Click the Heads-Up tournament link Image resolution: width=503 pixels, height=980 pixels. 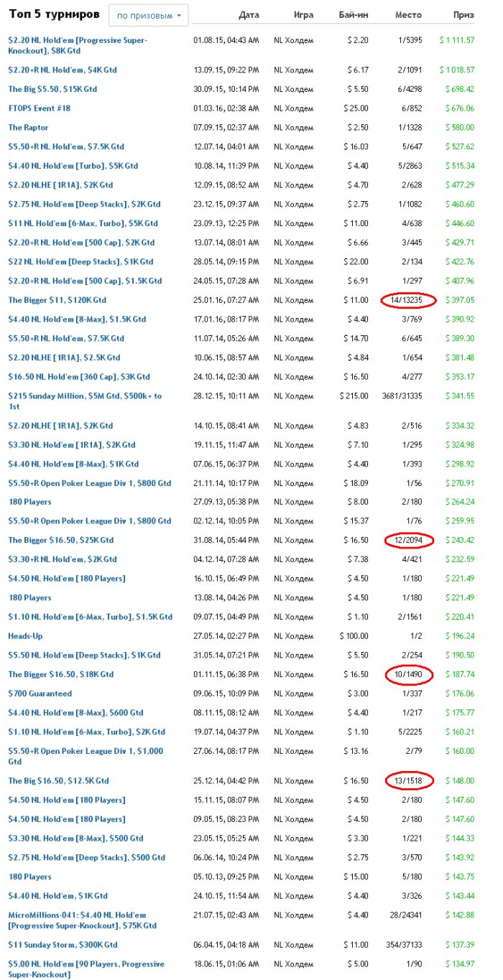[x=25, y=636]
